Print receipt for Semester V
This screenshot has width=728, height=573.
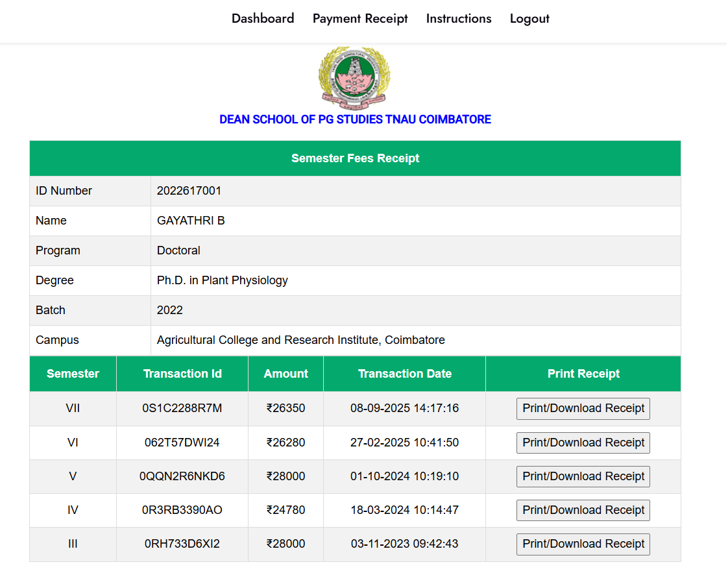pos(583,476)
